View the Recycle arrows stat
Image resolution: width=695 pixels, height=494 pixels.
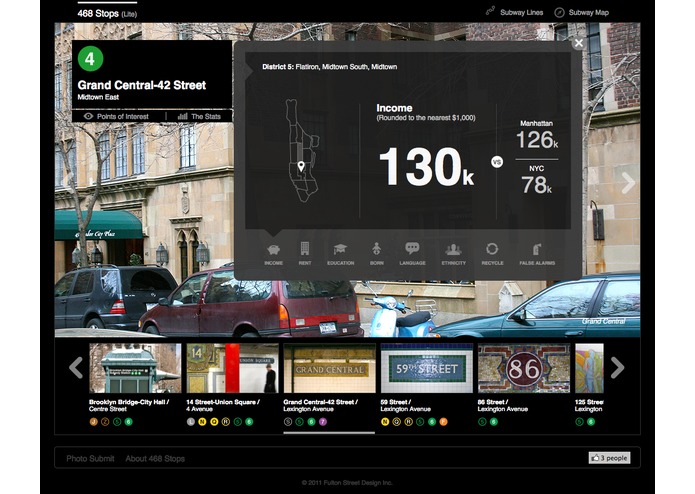(x=492, y=249)
